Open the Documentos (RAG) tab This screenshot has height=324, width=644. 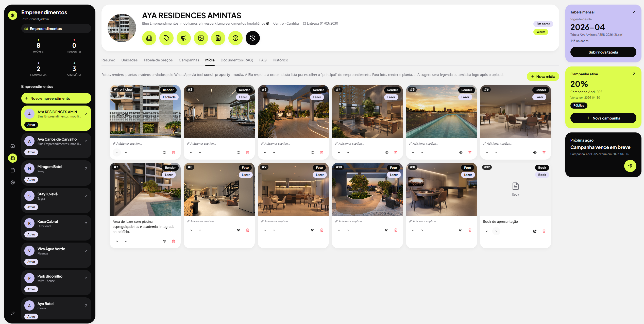(237, 60)
